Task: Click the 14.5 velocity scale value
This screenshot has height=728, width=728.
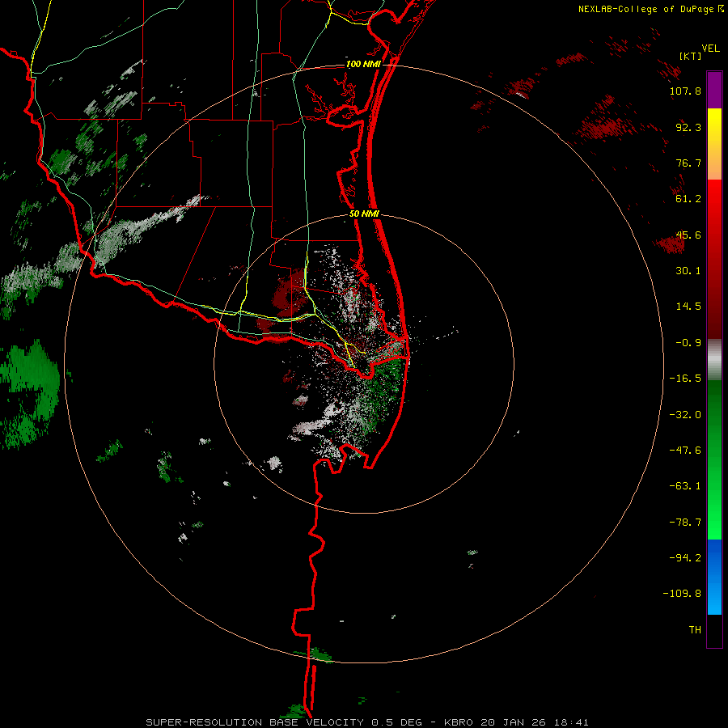Action: point(688,307)
